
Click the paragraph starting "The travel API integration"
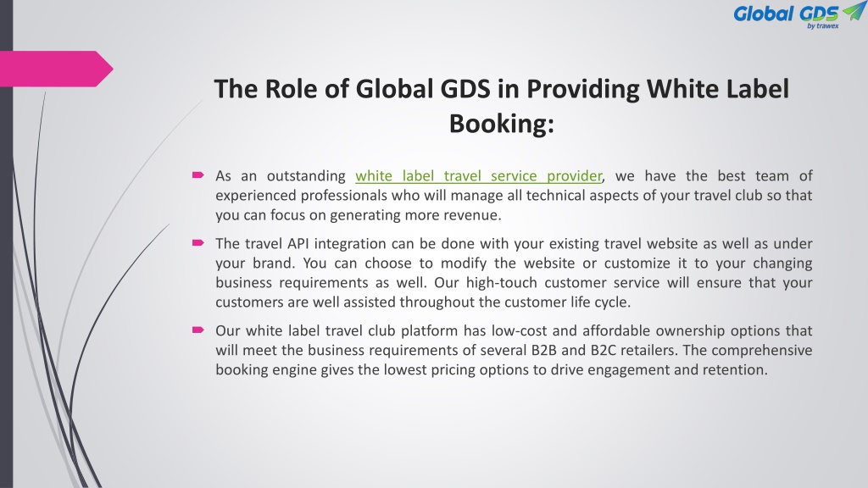(x=514, y=273)
